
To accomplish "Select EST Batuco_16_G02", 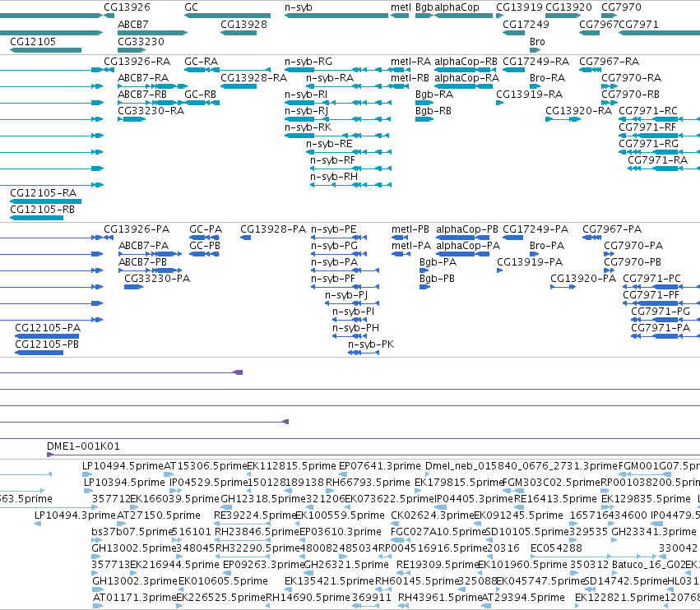I will click(x=614, y=573).
